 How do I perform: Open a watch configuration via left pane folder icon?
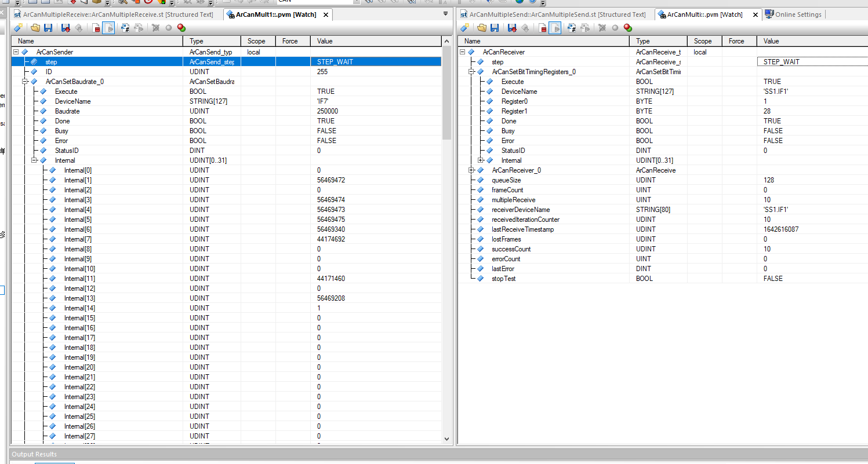point(35,27)
